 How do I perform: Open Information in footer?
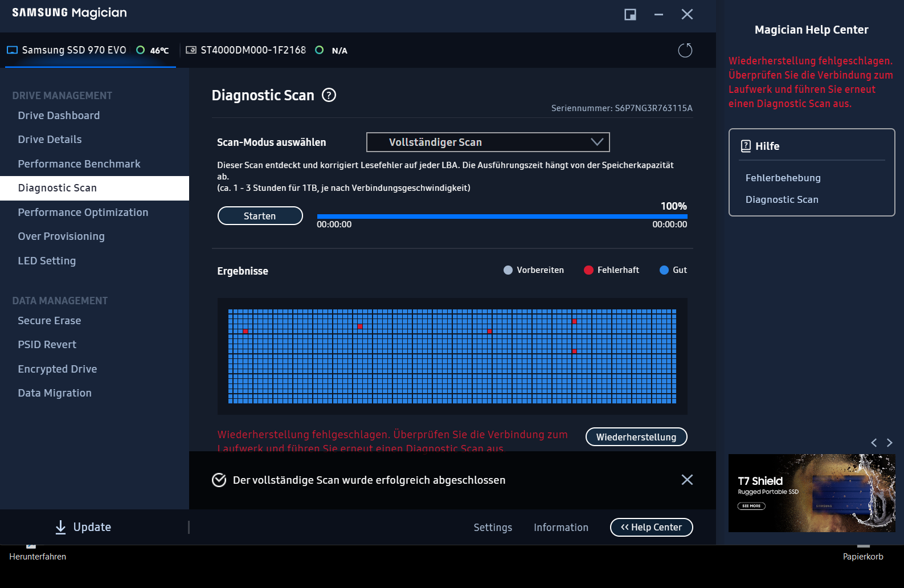tap(561, 528)
